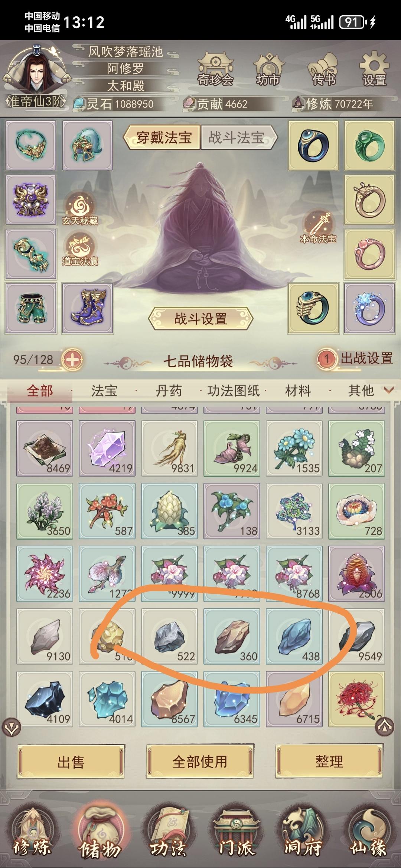
Task: Open the 出战设置 option
Action: (x=355, y=359)
